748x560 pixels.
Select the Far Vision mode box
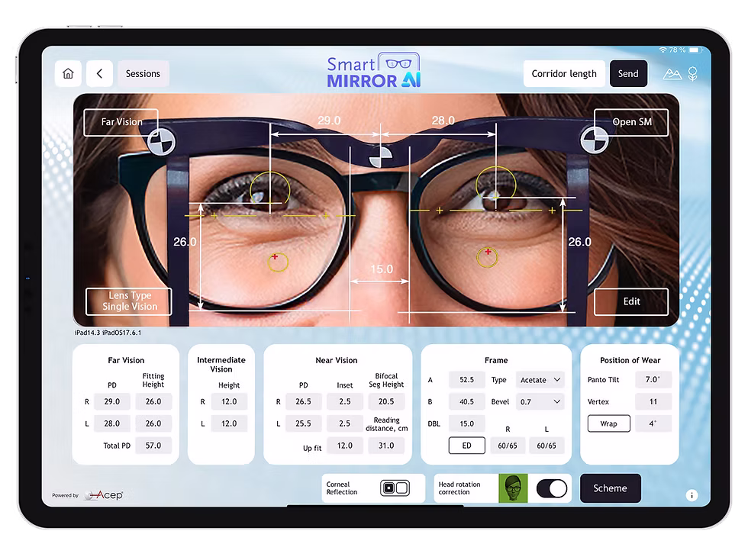121,122
